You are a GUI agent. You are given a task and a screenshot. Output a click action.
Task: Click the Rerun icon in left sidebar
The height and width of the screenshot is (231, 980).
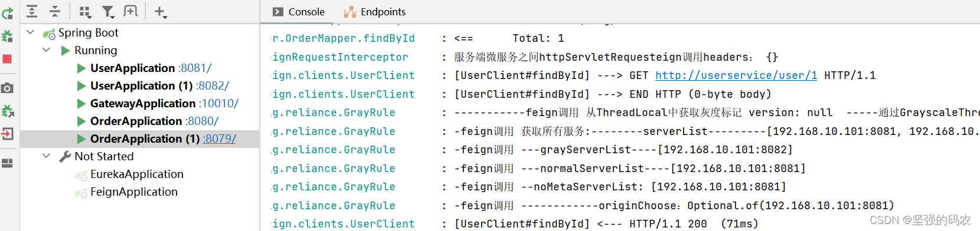(7, 13)
